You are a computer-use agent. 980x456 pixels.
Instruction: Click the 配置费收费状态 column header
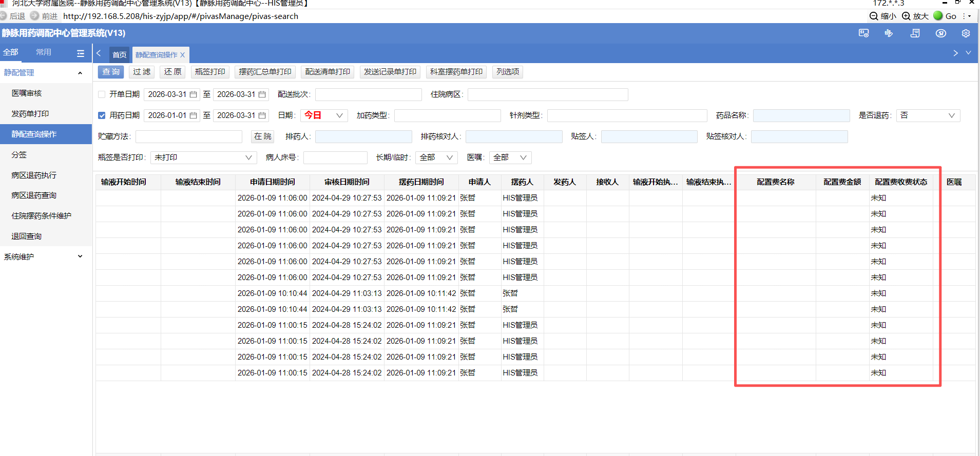(x=901, y=182)
